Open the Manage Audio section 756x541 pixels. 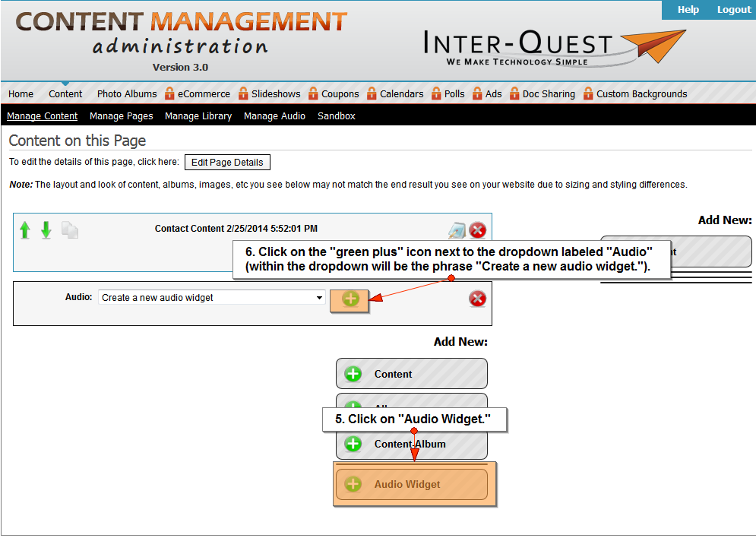(x=274, y=116)
